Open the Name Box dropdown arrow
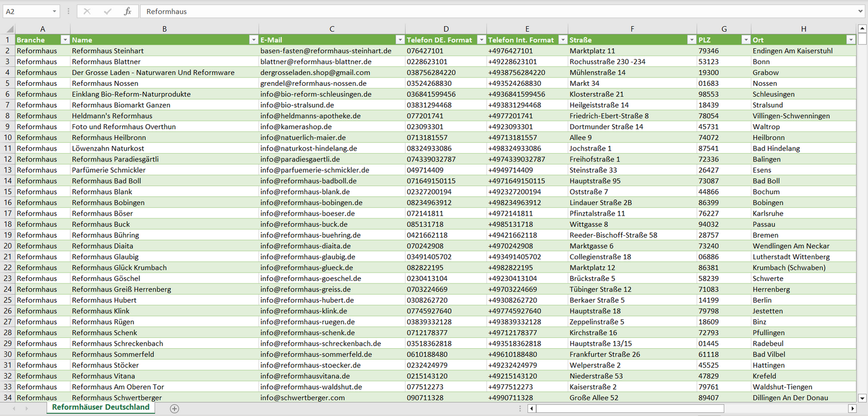 pos(54,11)
